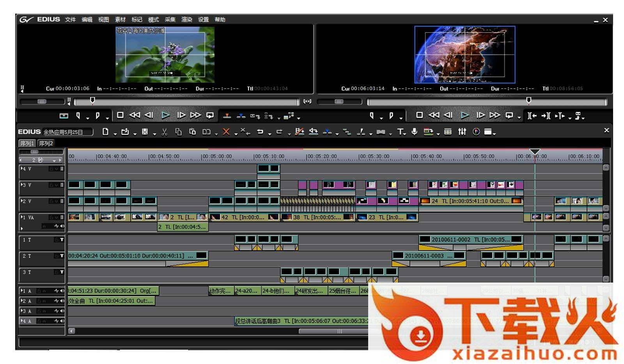Image resolution: width=624 pixels, height=364 pixels.
Task: Click the Copy icon in timeline toolbar
Action: pos(178,132)
